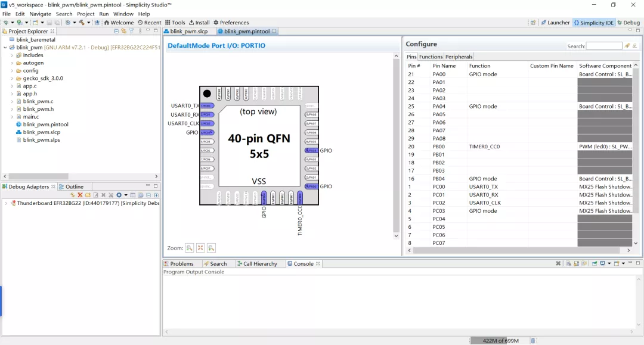
Task: Expand the Includes folder
Action: [12, 55]
